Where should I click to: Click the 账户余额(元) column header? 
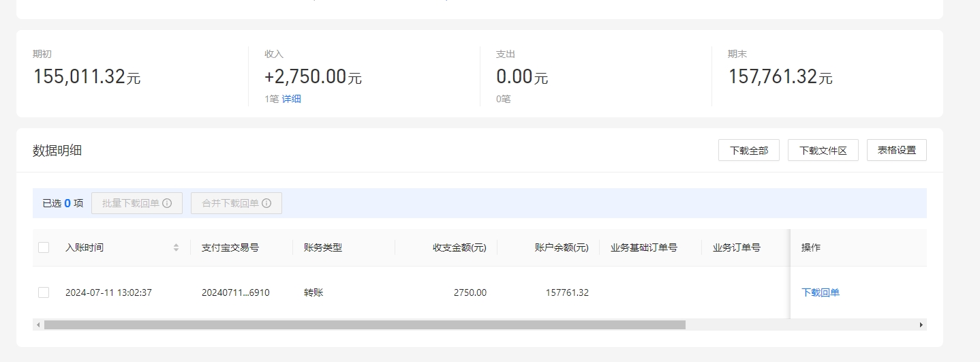tap(562, 247)
